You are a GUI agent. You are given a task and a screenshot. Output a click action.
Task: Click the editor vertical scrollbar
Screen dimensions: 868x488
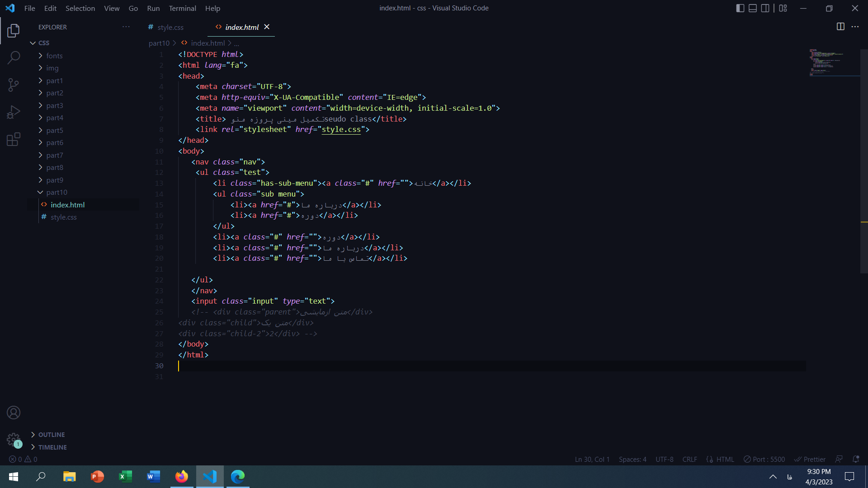864,160
